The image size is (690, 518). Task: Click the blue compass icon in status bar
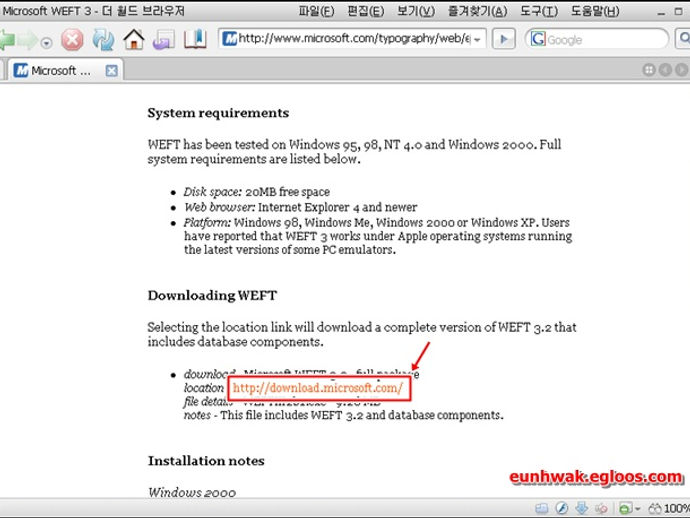562,508
